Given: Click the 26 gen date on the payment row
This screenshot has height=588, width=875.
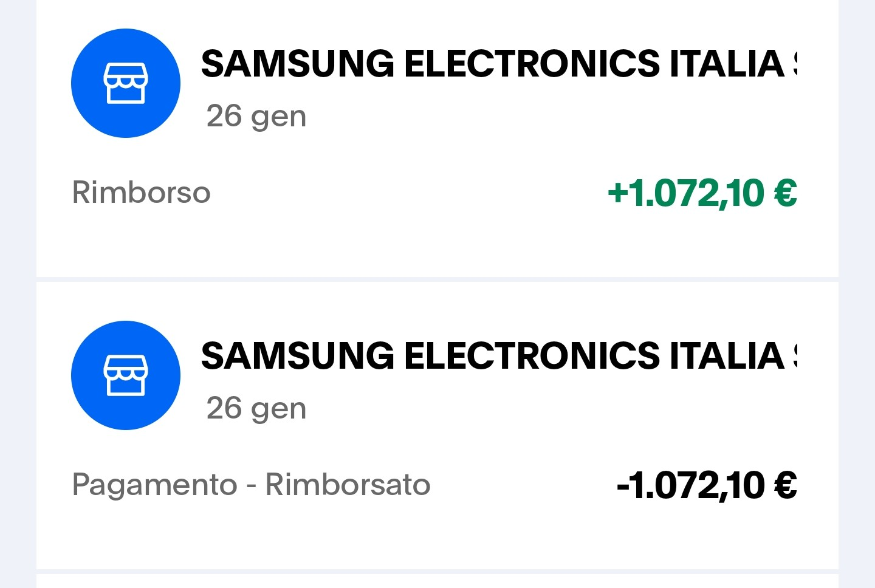Looking at the screenshot, I should tap(255, 408).
